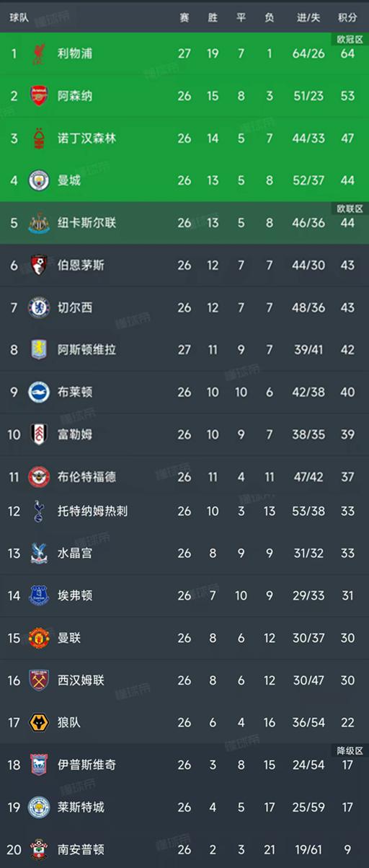Click the 欧冠区 zone label
The height and width of the screenshot is (868, 369).
tap(350, 39)
